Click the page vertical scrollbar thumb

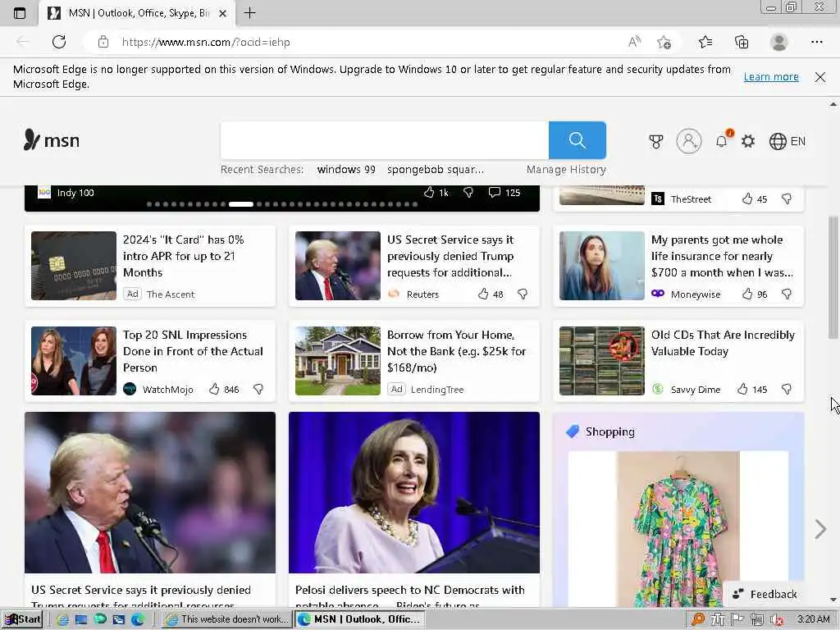tap(833, 277)
